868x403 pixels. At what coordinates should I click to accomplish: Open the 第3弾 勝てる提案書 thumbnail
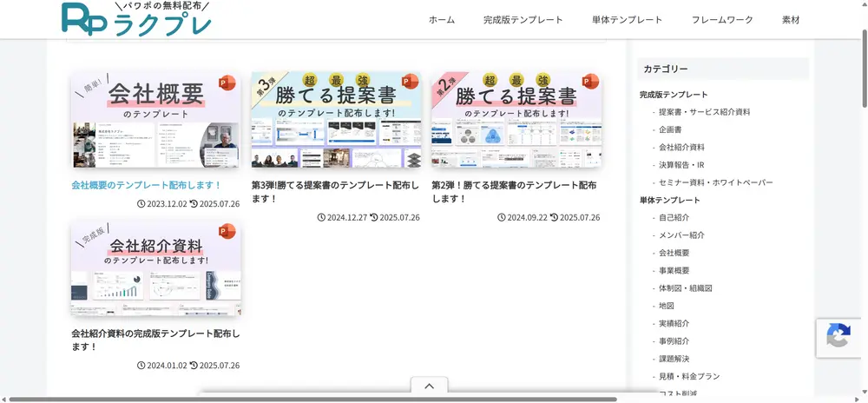pos(336,120)
